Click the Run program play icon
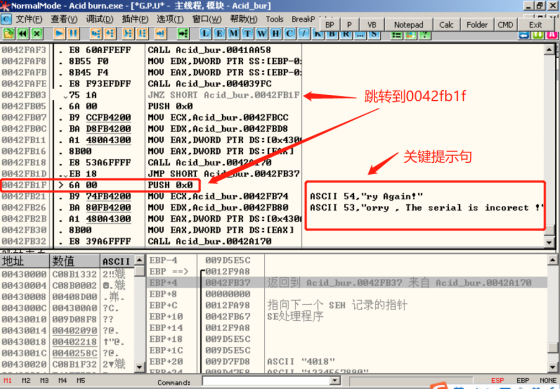The width and height of the screenshot is (560, 389). (x=59, y=34)
